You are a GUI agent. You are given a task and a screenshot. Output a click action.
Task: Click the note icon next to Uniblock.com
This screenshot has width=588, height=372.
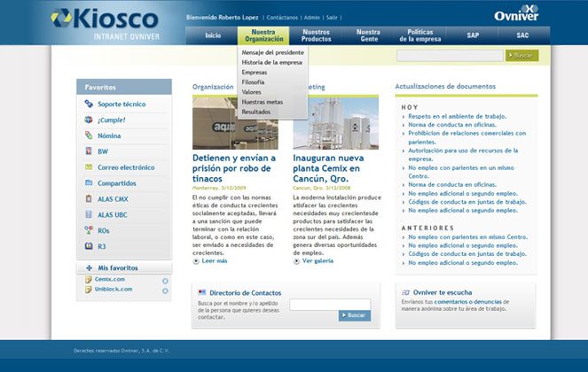point(88,290)
